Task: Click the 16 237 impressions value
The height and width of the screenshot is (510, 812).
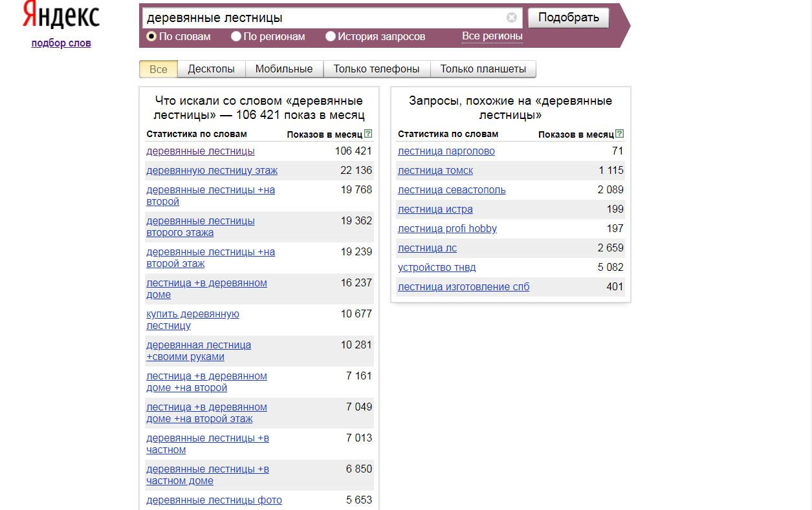Action: coord(357,283)
